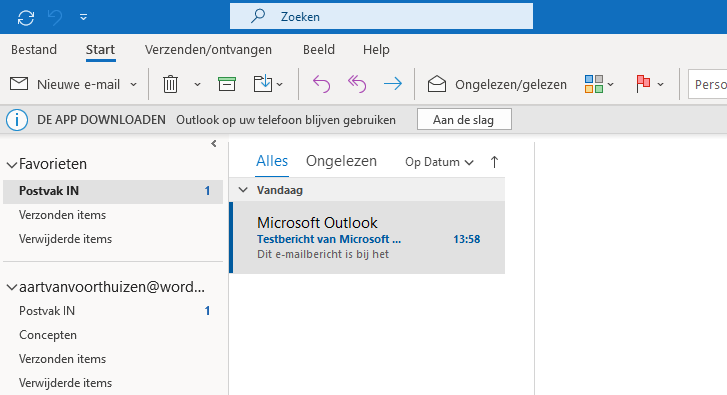Open Verzonden items under Favorieten

63,215
